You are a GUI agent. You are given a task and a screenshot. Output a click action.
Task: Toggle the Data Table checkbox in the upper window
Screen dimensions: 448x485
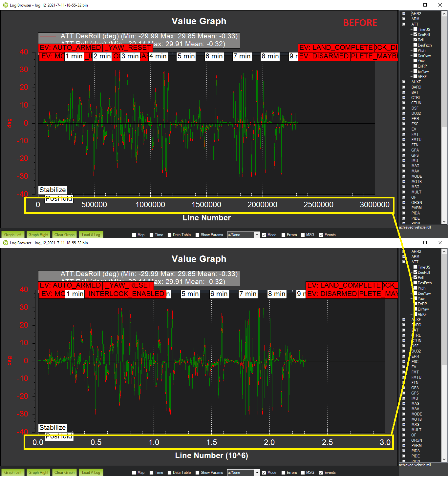pos(169,235)
